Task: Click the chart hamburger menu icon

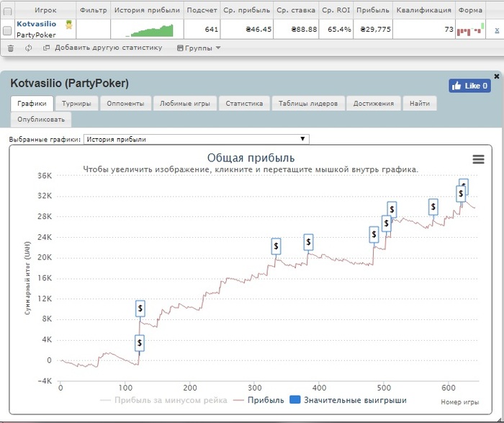Action: pyautogui.click(x=478, y=159)
